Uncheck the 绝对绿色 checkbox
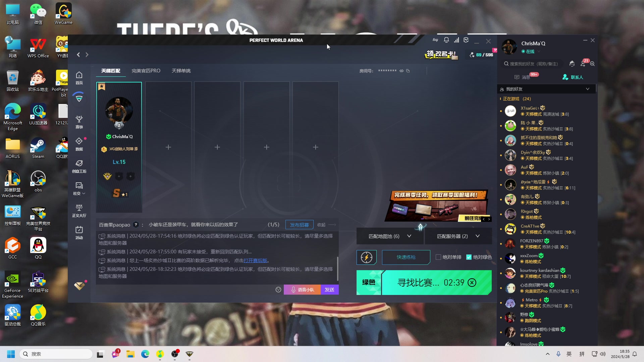644x362 pixels. click(469, 257)
